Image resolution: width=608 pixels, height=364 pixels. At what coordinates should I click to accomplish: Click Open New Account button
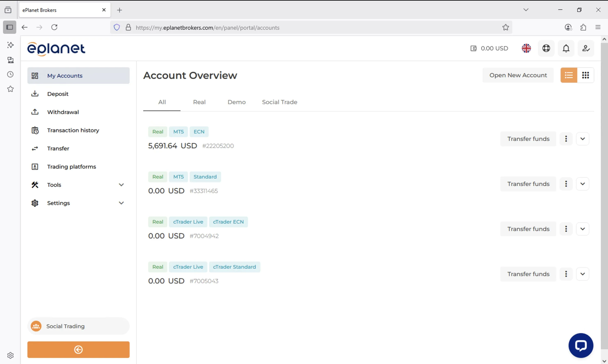(x=518, y=75)
